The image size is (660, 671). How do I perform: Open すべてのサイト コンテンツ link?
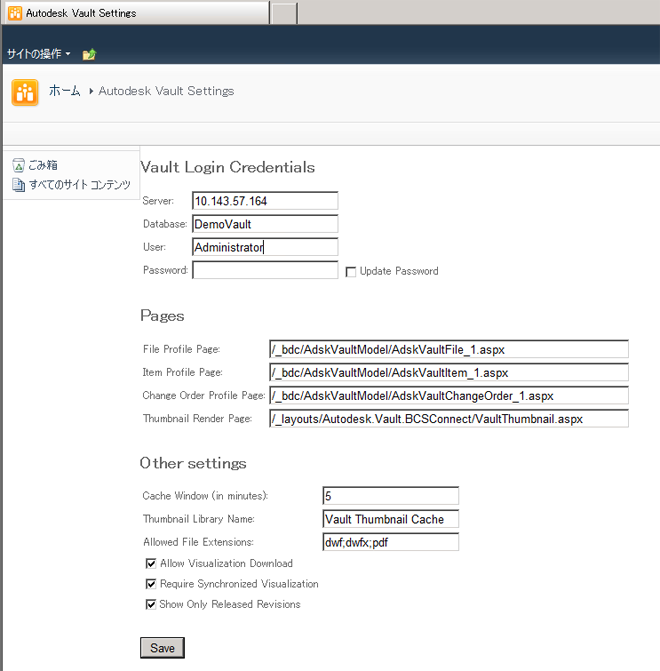coord(80,185)
